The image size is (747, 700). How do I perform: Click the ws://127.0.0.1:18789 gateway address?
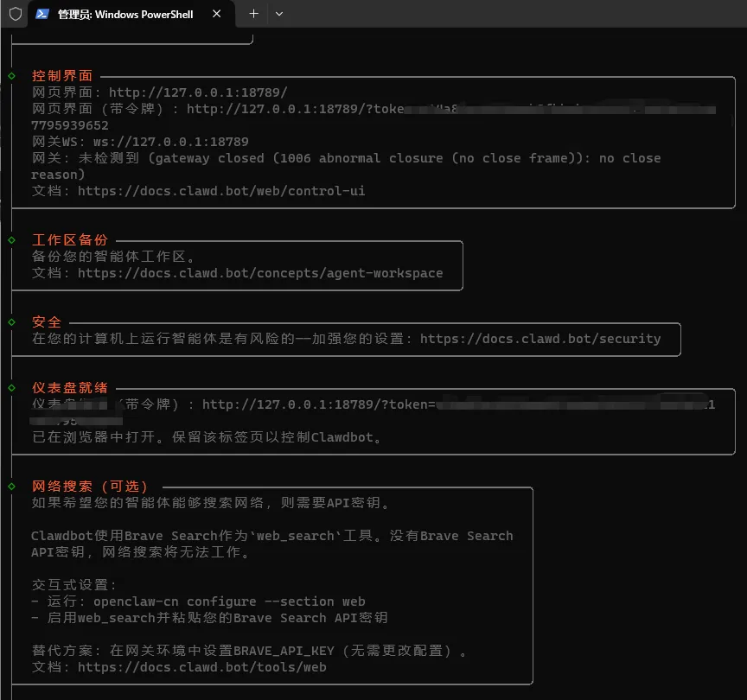(170, 142)
